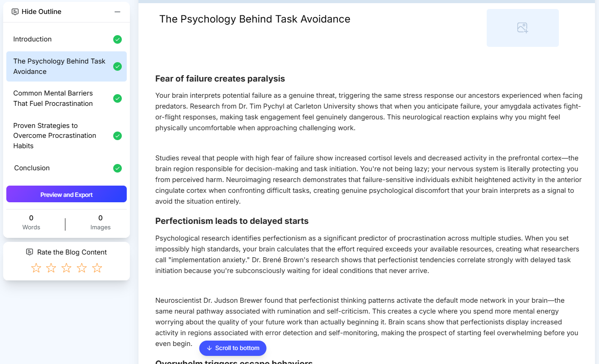Open the Conclusion section from the outline
This screenshot has width=599, height=364.
pyautogui.click(x=32, y=168)
